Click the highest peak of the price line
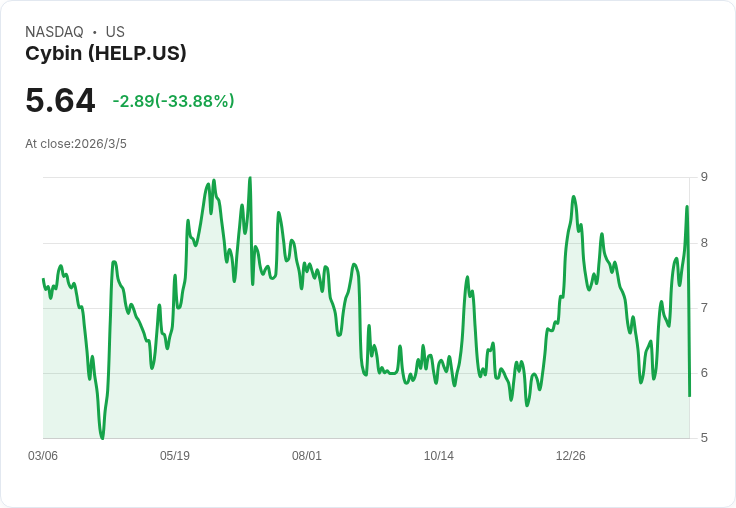 pyautogui.click(x=249, y=178)
